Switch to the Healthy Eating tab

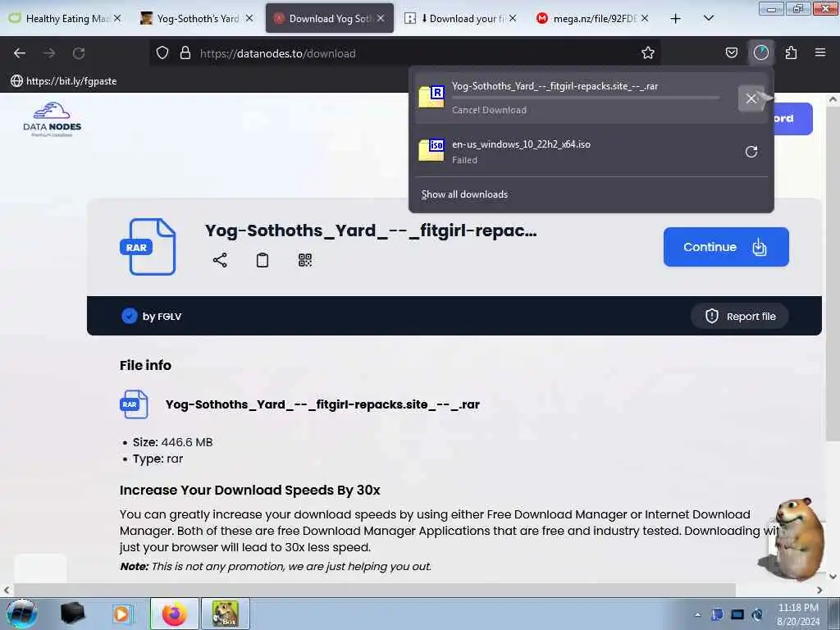tap(65, 19)
